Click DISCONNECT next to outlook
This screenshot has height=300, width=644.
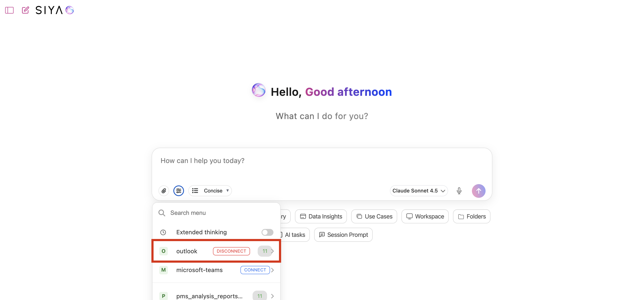pyautogui.click(x=231, y=251)
